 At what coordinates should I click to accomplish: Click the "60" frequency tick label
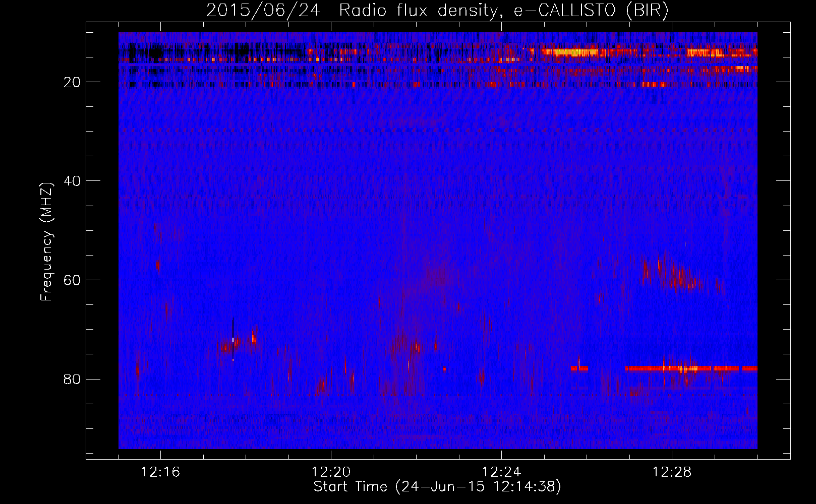73,280
